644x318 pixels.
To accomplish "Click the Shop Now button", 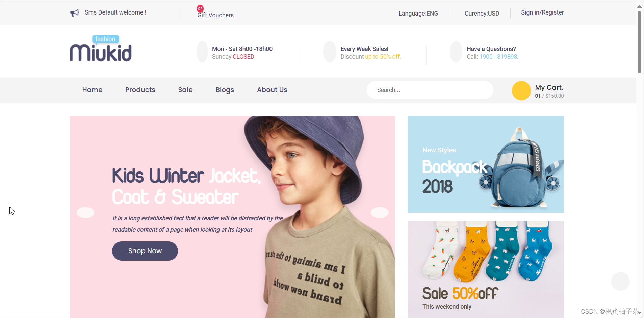I will coord(145,251).
